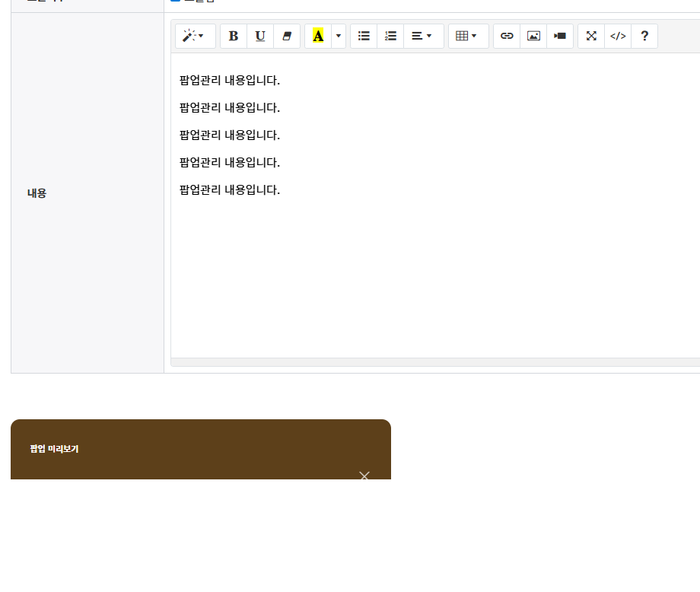
Task: Click the insert picture icon
Action: 533,36
